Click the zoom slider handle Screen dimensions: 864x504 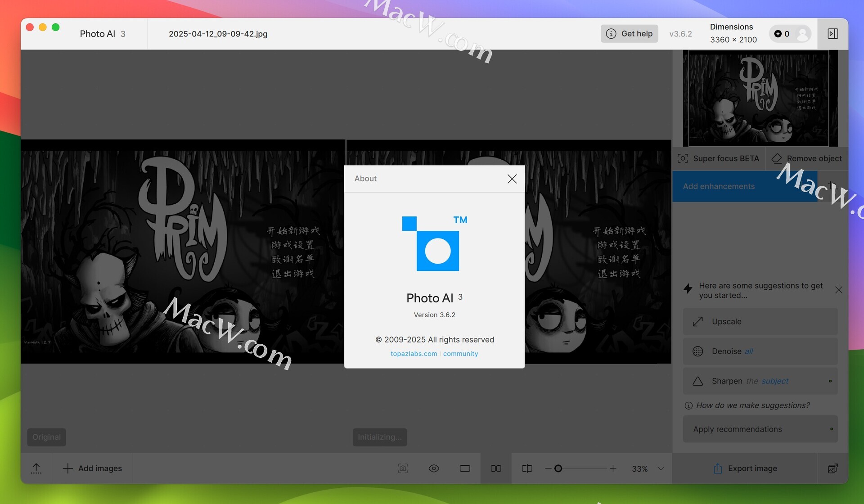click(558, 468)
